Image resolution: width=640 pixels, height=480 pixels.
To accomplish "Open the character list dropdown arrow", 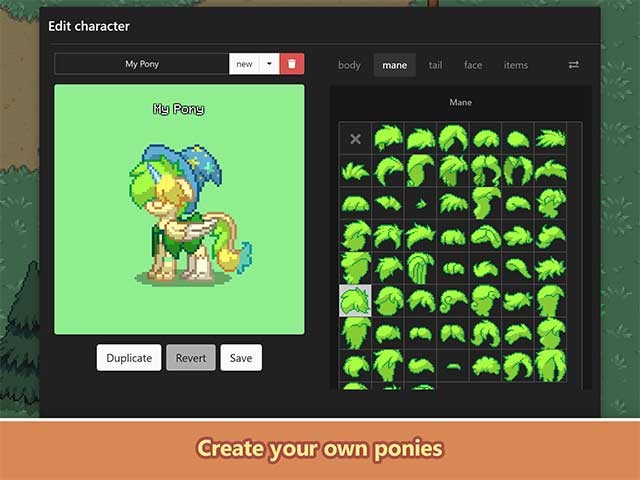I will [x=269, y=64].
